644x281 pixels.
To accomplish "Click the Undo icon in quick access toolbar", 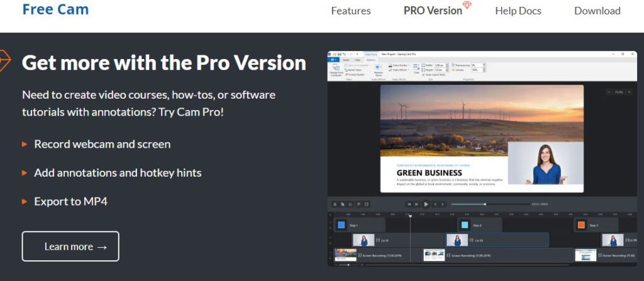I will (344, 54).
